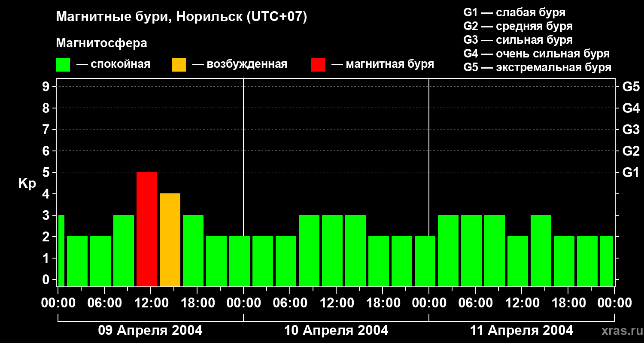This screenshot has width=644, height=343.
Task: Click the date label '10 Апреля 2004'
Action: tap(336, 331)
